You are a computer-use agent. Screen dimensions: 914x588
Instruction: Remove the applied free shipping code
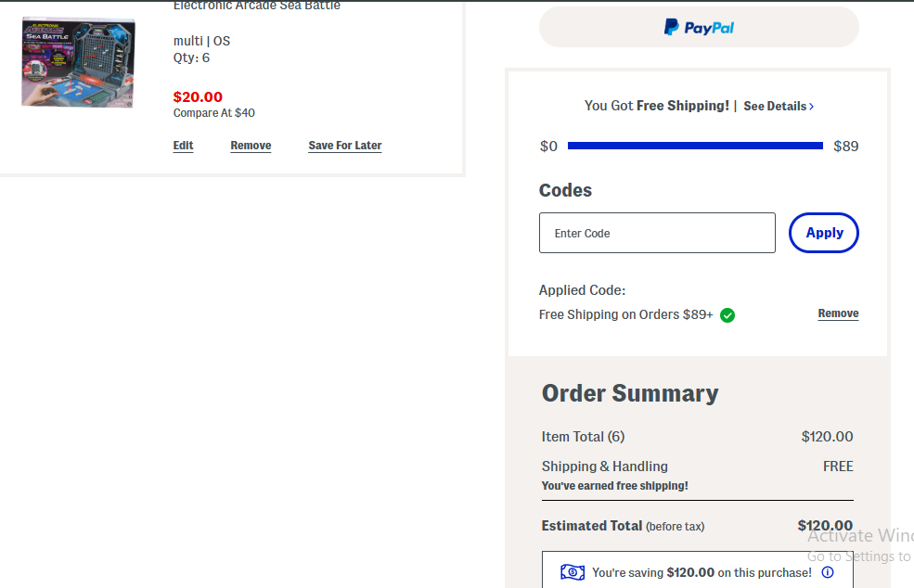[x=838, y=313]
